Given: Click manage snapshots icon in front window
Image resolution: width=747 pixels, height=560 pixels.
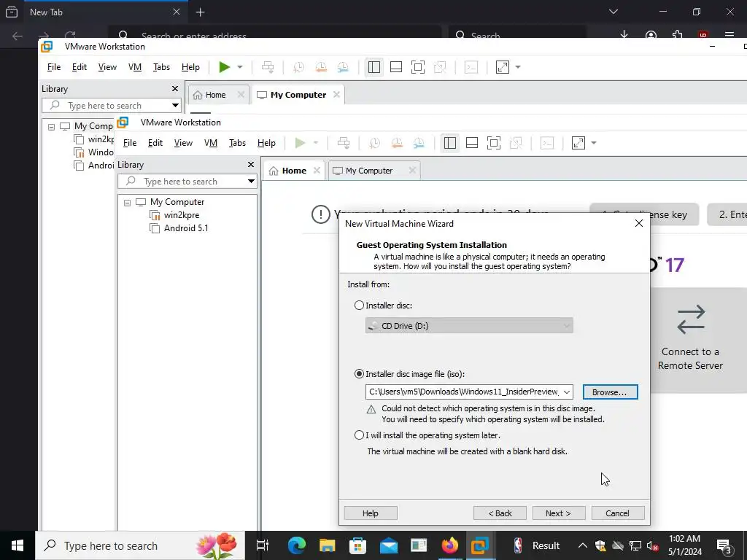Looking at the screenshot, I should (419, 143).
